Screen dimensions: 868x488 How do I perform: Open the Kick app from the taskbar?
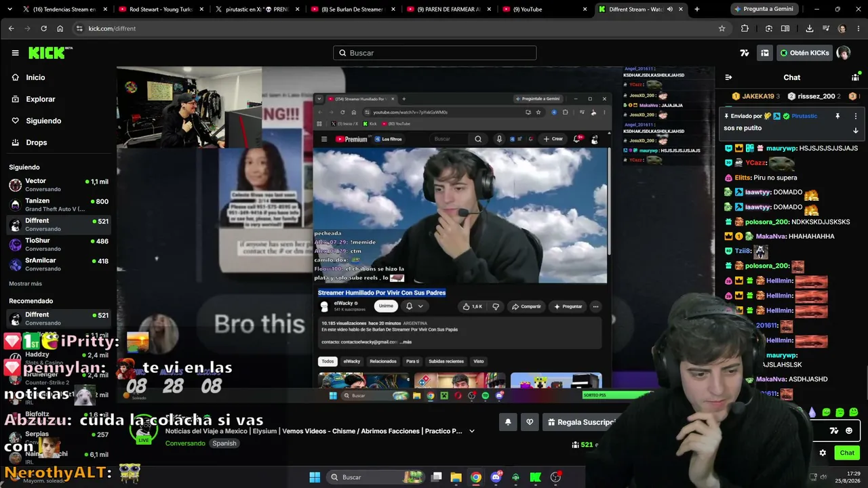536,477
